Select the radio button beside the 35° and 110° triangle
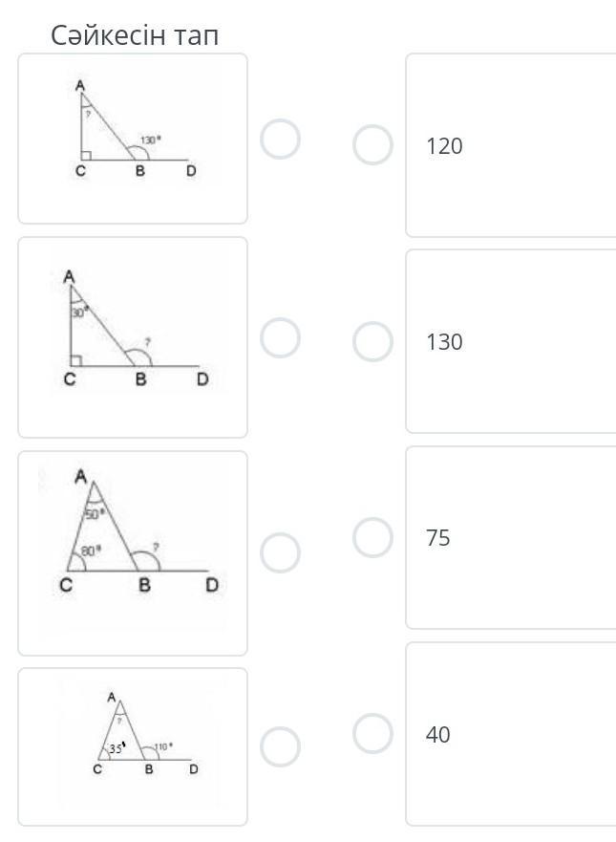This screenshot has height=842, width=616. [280, 746]
